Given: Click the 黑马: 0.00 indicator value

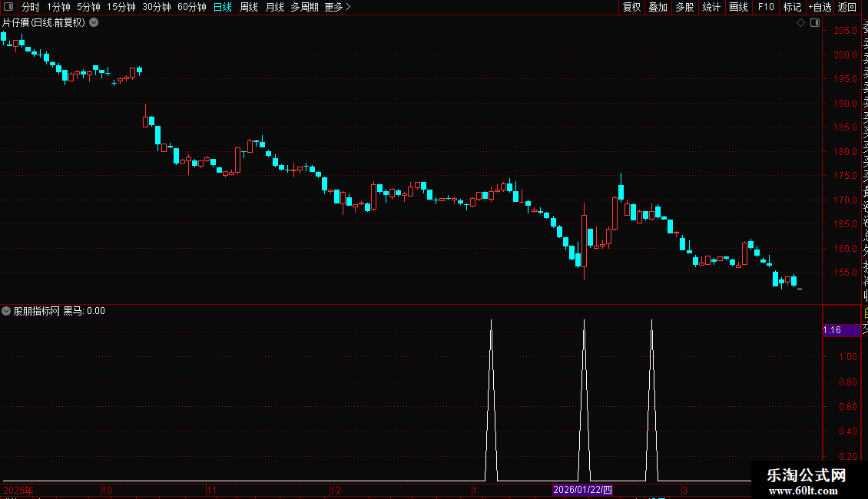Looking at the screenshot, I should [x=84, y=311].
